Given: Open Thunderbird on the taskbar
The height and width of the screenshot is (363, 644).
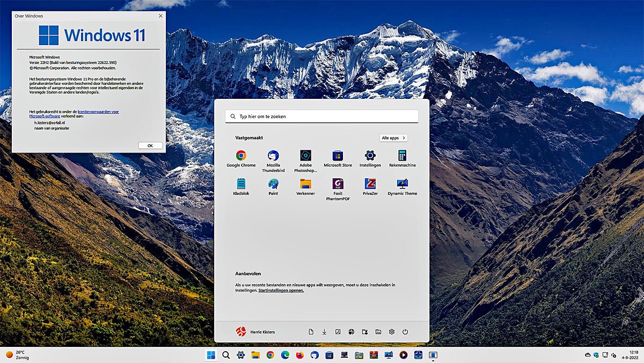Looking at the screenshot, I should [x=314, y=355].
